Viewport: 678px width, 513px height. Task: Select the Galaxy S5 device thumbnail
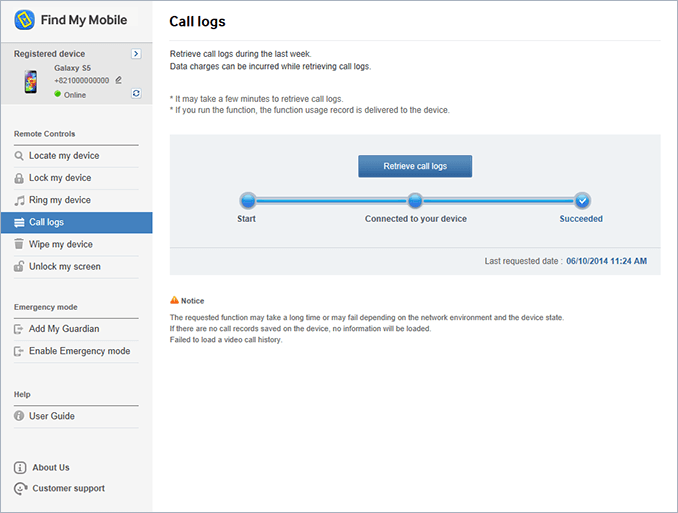point(31,81)
